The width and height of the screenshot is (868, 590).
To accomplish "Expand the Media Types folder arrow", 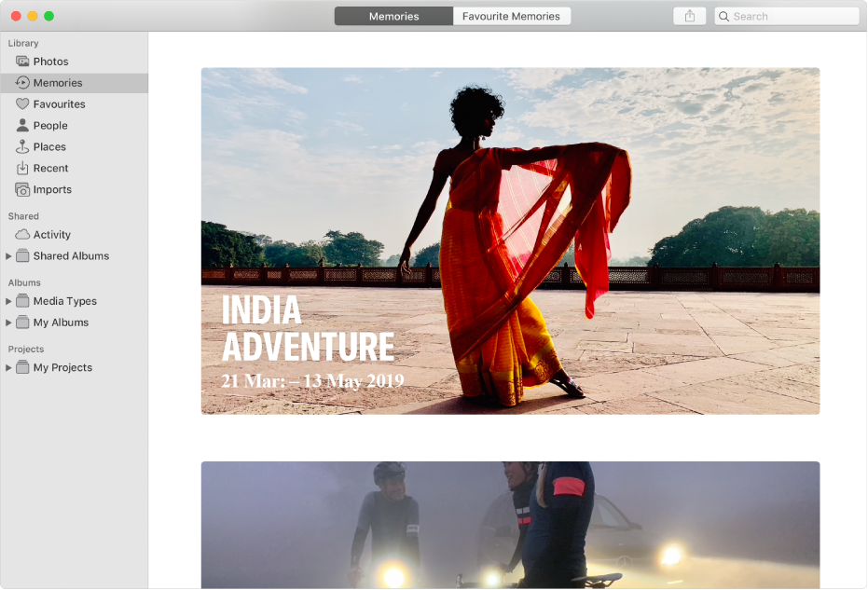I will [8, 301].
